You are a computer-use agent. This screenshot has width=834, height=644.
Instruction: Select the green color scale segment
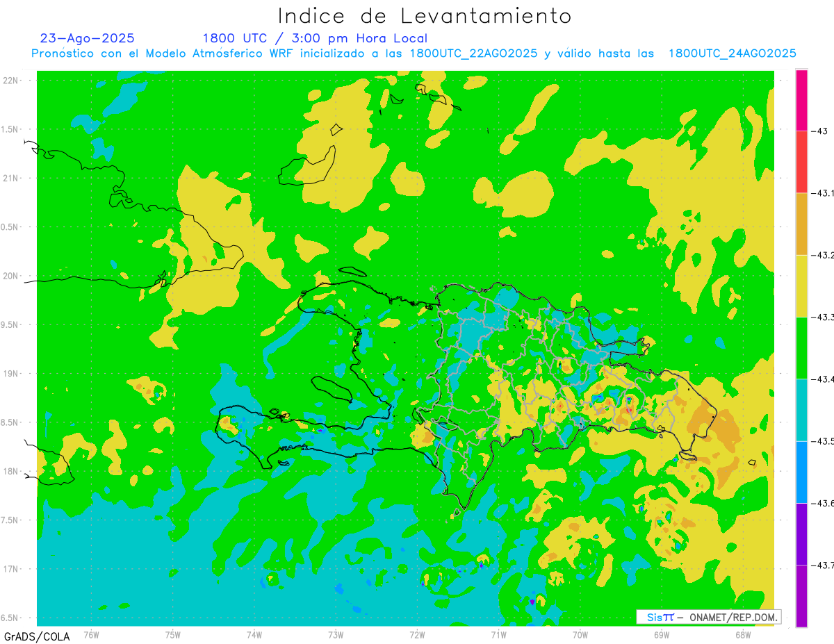[801, 347]
